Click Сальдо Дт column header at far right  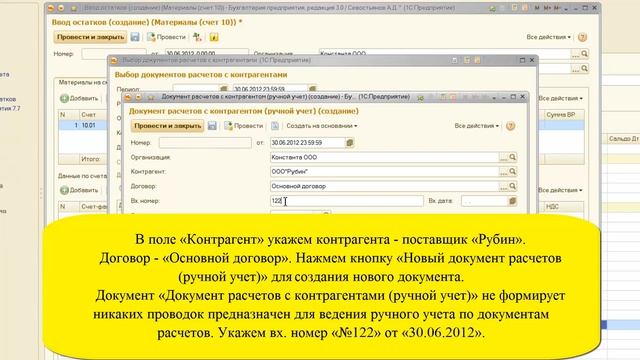click(x=624, y=139)
